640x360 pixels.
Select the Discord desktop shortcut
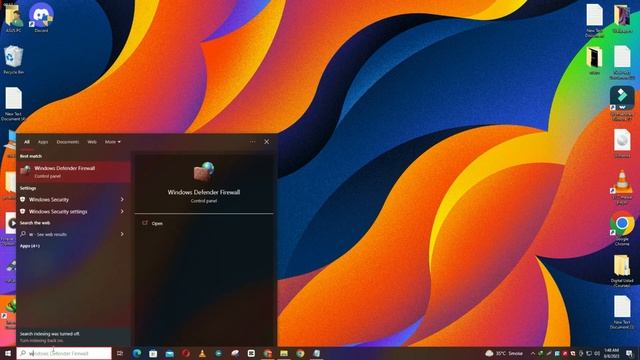(41, 18)
